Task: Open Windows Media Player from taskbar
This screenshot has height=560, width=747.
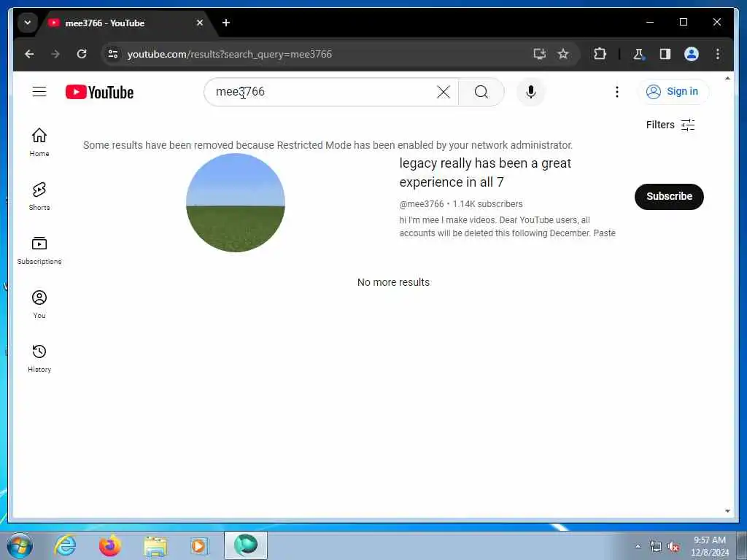Action: (x=199, y=545)
